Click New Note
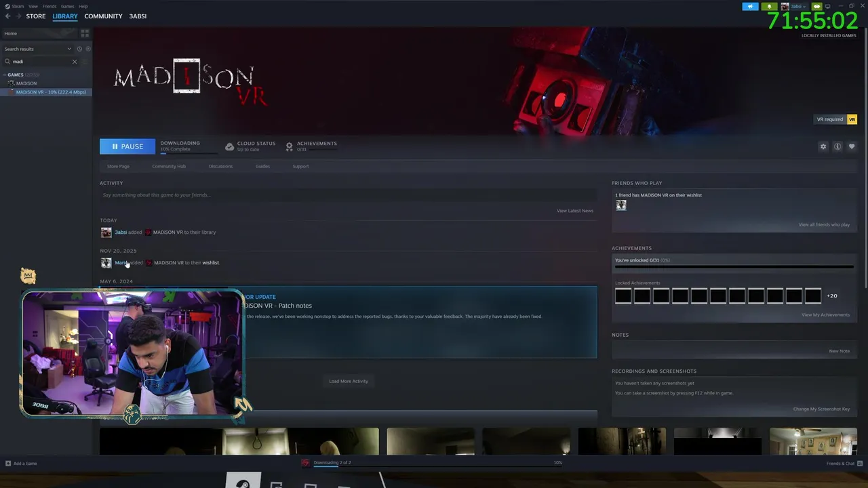 (839, 351)
